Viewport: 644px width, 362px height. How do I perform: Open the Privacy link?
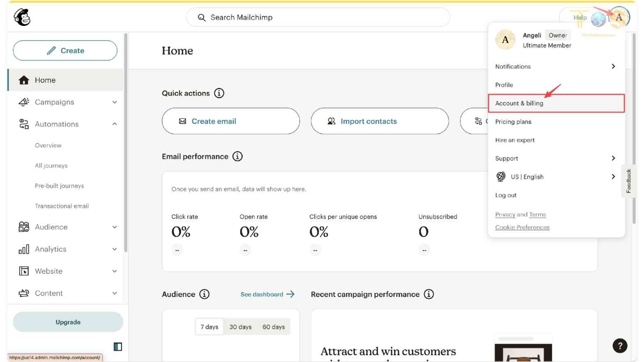click(505, 214)
